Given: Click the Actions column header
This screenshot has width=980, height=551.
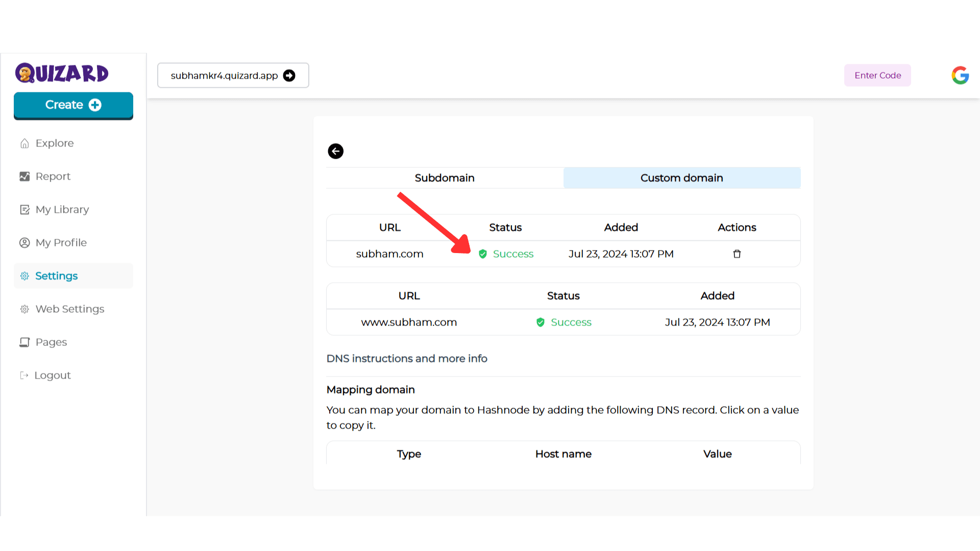Looking at the screenshot, I should coord(737,228).
